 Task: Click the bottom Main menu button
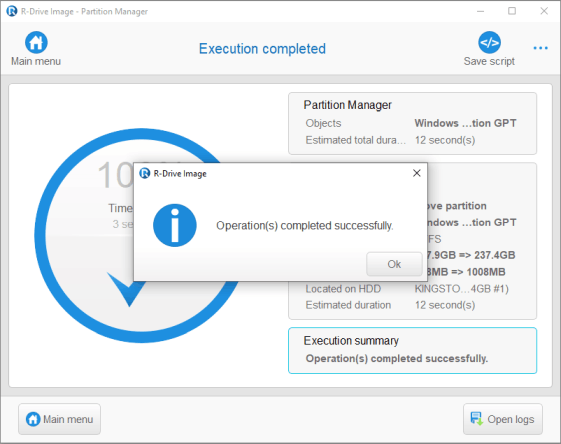pos(59,419)
